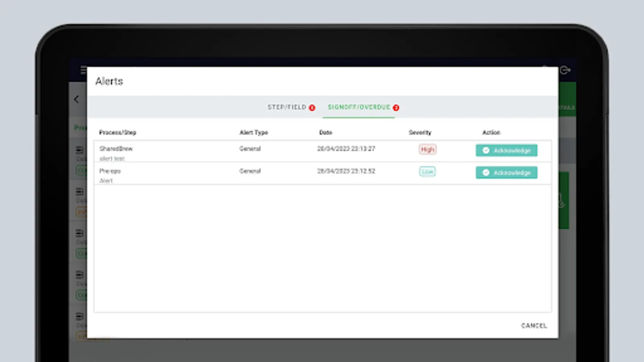Click the 23:13:27 date cell

346,149
